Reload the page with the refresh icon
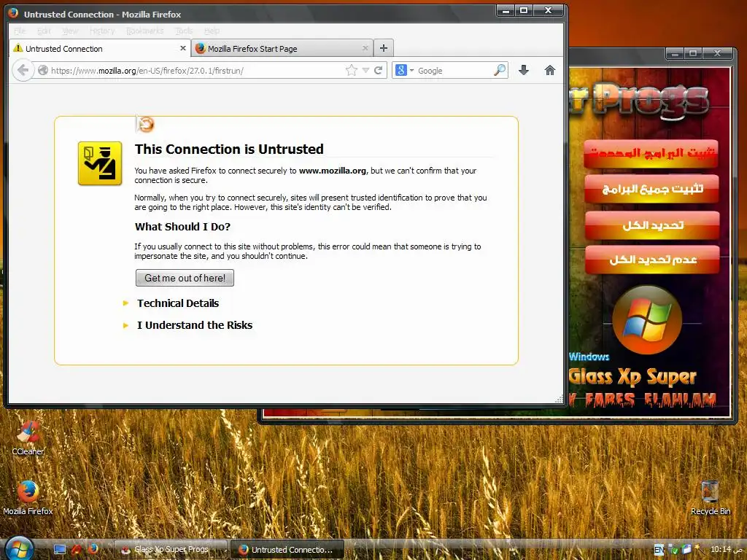Screen dimensions: 747x560 pos(379,71)
